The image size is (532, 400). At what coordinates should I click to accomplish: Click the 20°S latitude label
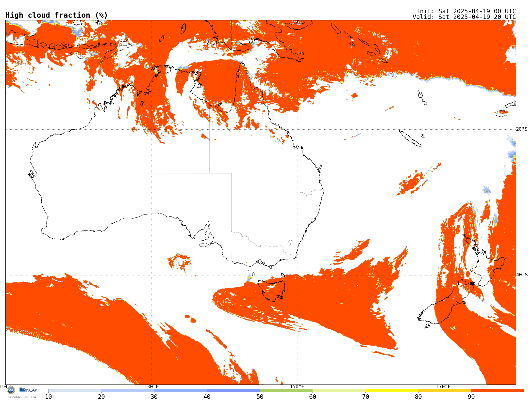[x=522, y=129]
